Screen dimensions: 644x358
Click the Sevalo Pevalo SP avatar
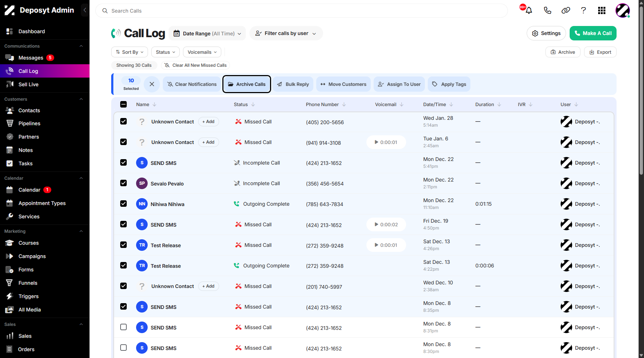pyautogui.click(x=142, y=183)
